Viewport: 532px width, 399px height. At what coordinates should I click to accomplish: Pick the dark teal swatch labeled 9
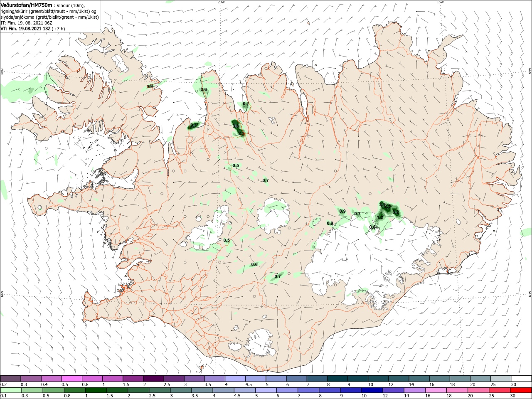tap(358, 379)
